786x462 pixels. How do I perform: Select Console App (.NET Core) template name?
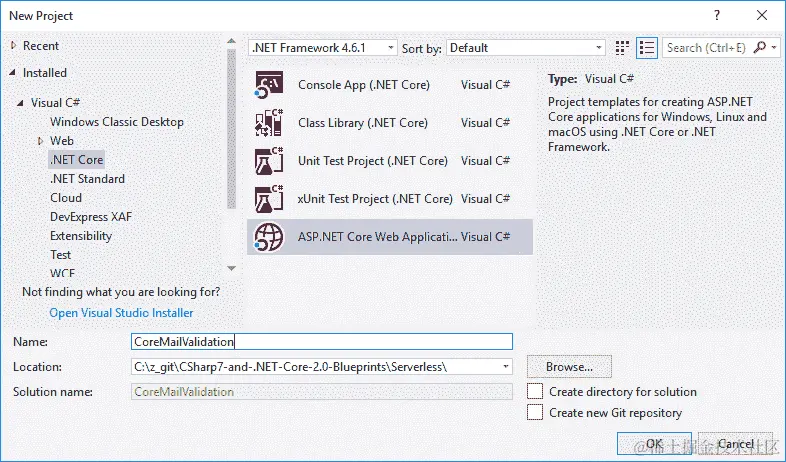pos(364,85)
